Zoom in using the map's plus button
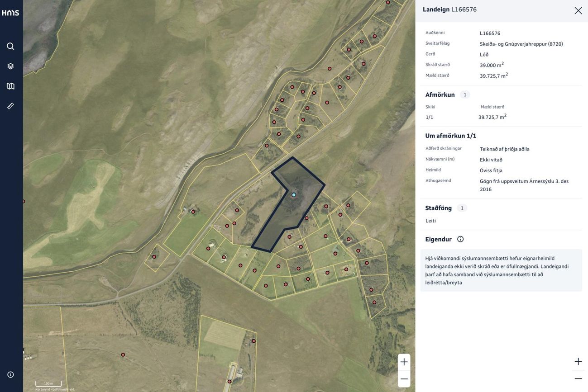 404,362
